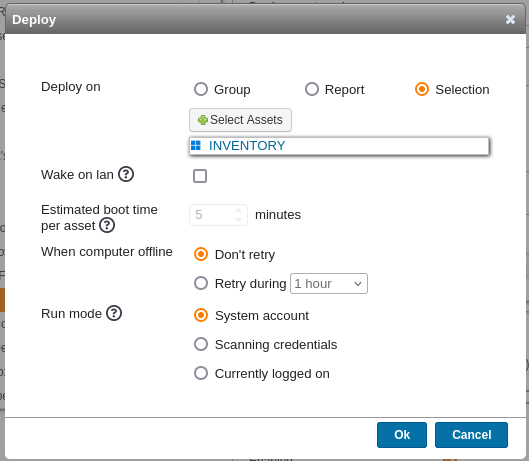Open the Run mode help icon

[x=114, y=313]
